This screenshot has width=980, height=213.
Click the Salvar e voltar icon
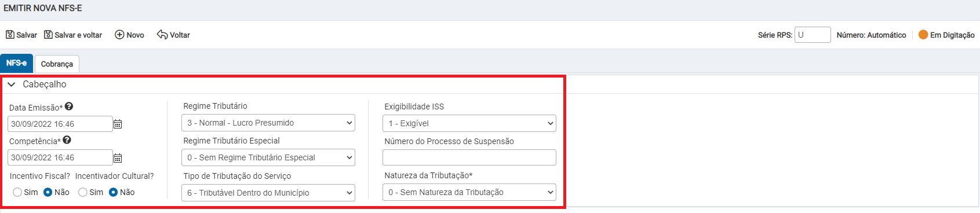pos(49,35)
